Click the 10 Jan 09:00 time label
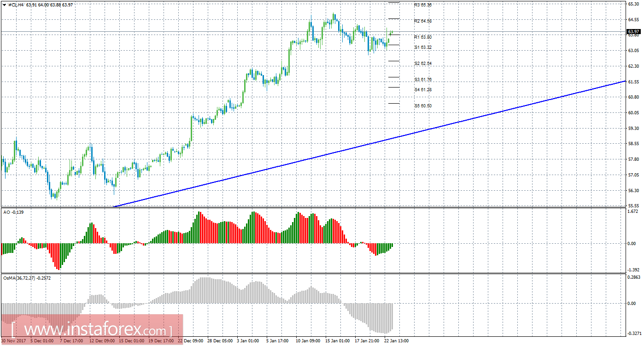The image size is (644, 346). click(308, 341)
